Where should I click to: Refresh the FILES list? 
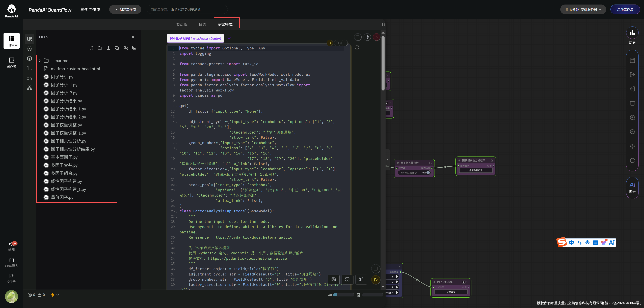(x=117, y=48)
